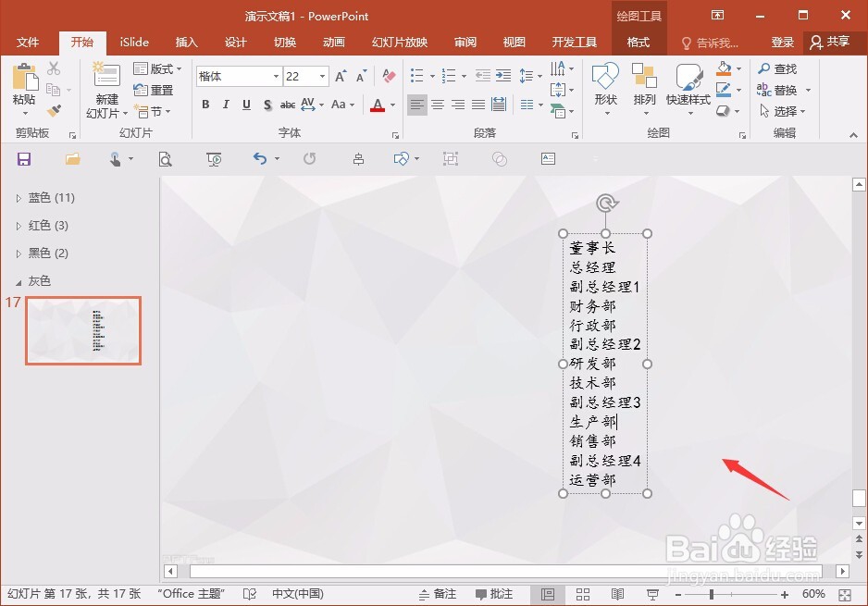Click Decrease indent icon

(x=483, y=76)
